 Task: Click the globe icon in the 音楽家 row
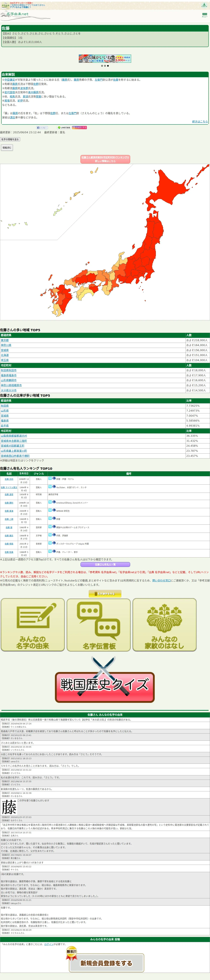54,543
